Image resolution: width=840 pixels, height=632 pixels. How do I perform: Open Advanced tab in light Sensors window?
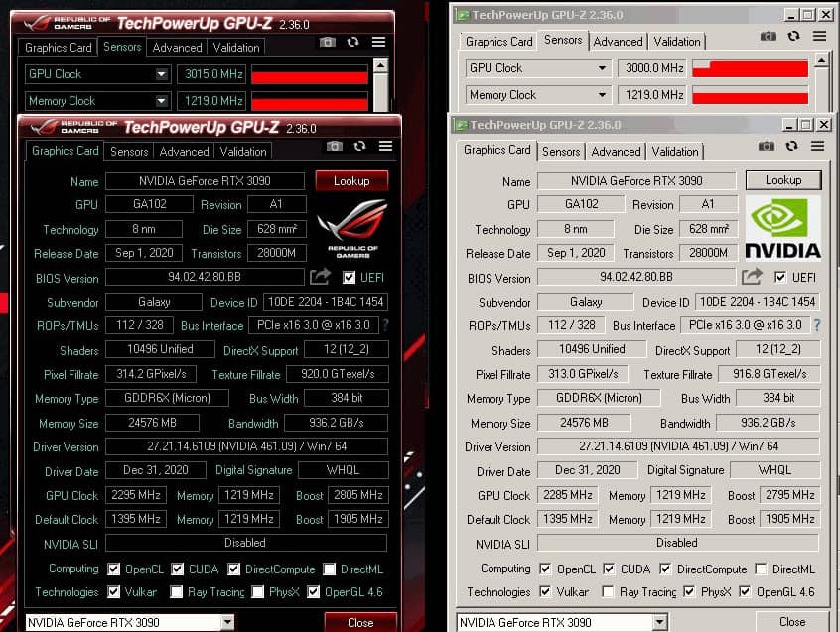(618, 42)
